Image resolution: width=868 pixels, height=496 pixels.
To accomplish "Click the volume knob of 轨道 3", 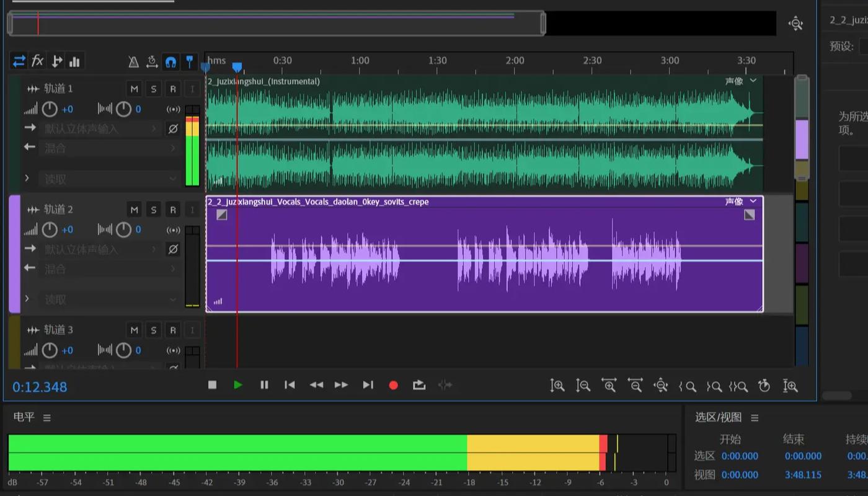I will (50, 350).
